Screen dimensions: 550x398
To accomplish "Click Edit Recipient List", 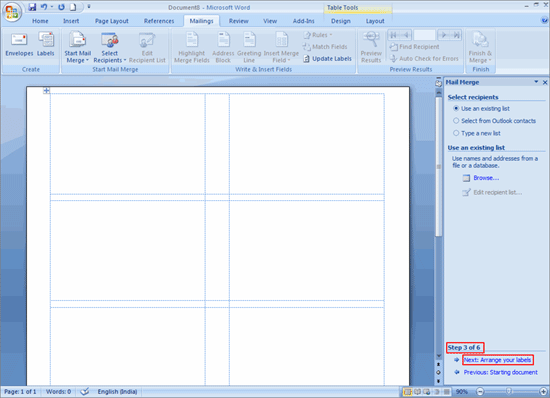I will [147, 47].
